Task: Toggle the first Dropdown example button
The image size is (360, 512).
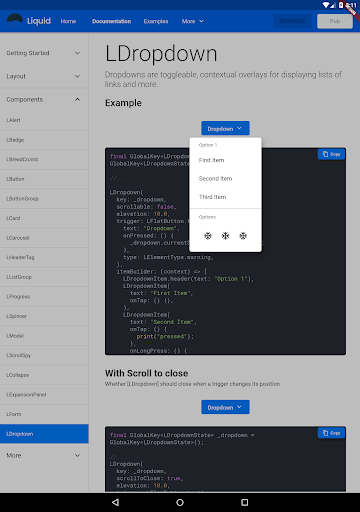Action: click(225, 128)
